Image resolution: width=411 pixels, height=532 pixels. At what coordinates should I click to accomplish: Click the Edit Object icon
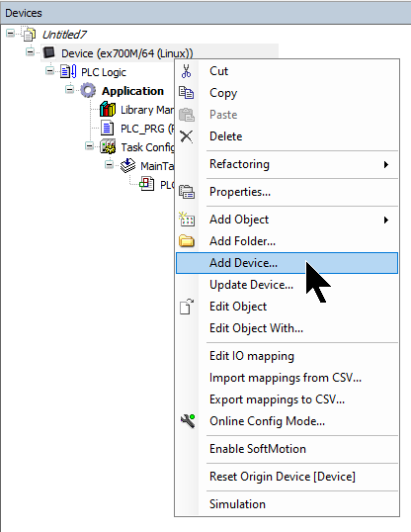pyautogui.click(x=187, y=307)
